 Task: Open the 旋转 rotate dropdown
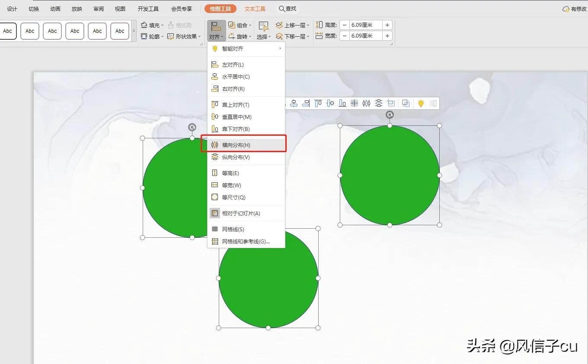click(240, 37)
